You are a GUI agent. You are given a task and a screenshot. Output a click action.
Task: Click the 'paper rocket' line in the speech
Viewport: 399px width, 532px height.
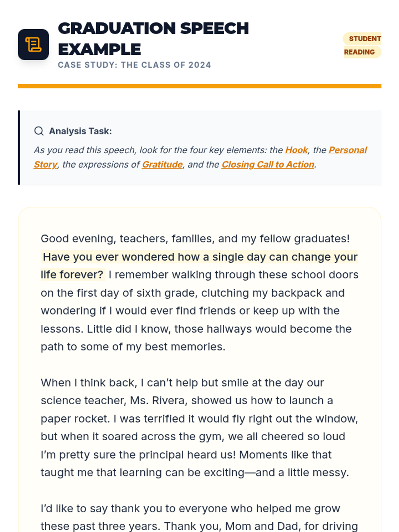tap(199, 419)
